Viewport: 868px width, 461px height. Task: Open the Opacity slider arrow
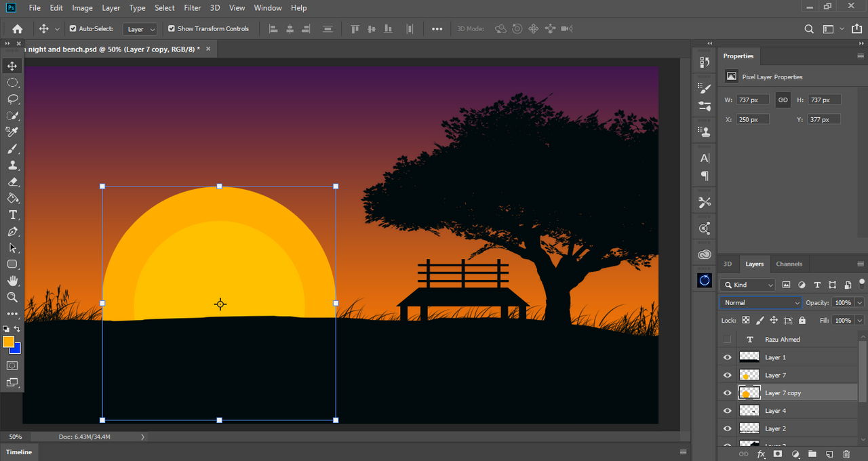pos(860,302)
